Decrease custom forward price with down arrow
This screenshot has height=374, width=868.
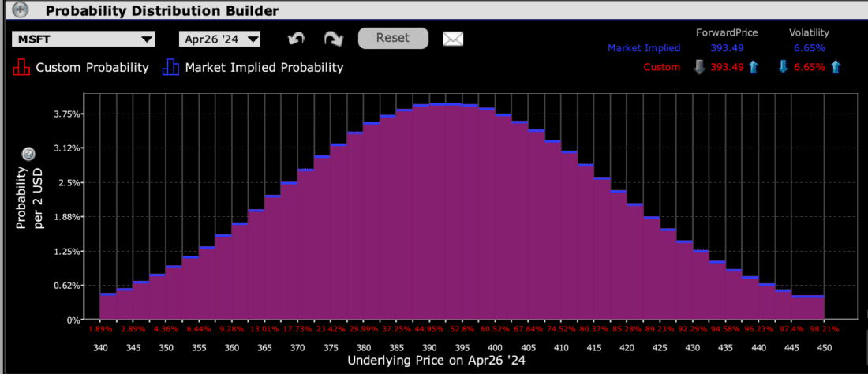698,67
